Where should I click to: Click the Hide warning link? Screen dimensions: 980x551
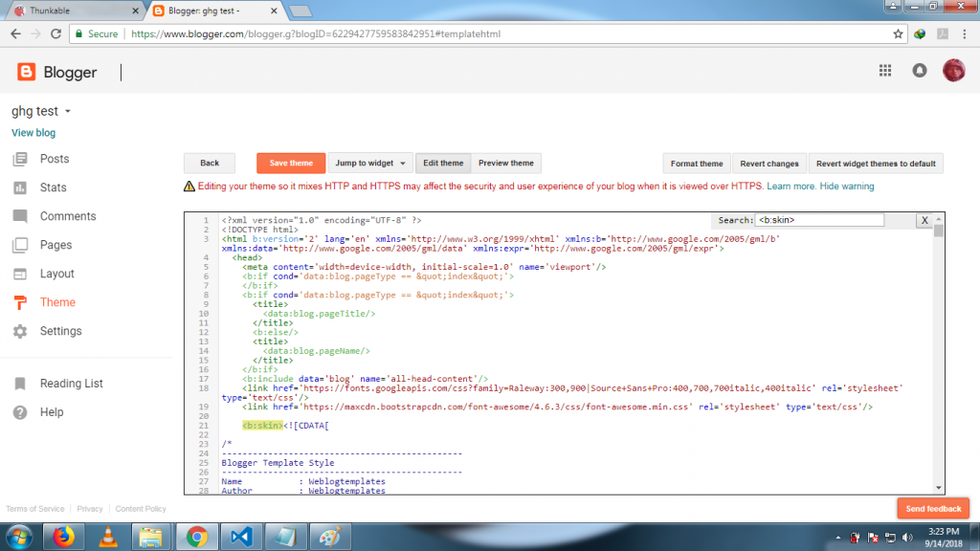846,187
